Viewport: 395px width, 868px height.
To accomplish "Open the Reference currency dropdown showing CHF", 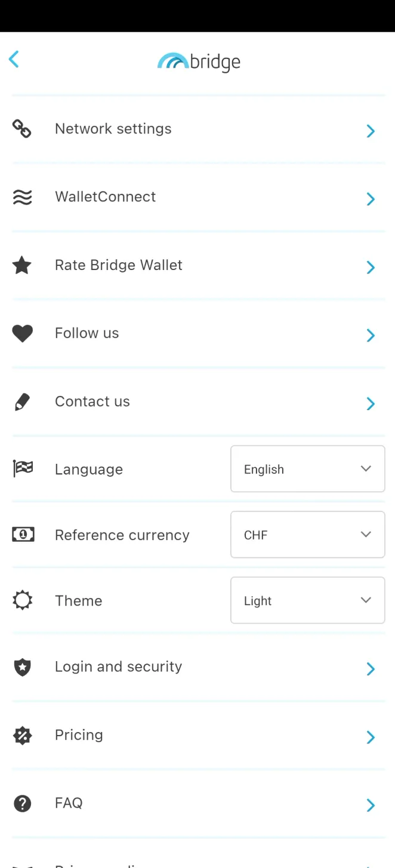I will (x=307, y=535).
